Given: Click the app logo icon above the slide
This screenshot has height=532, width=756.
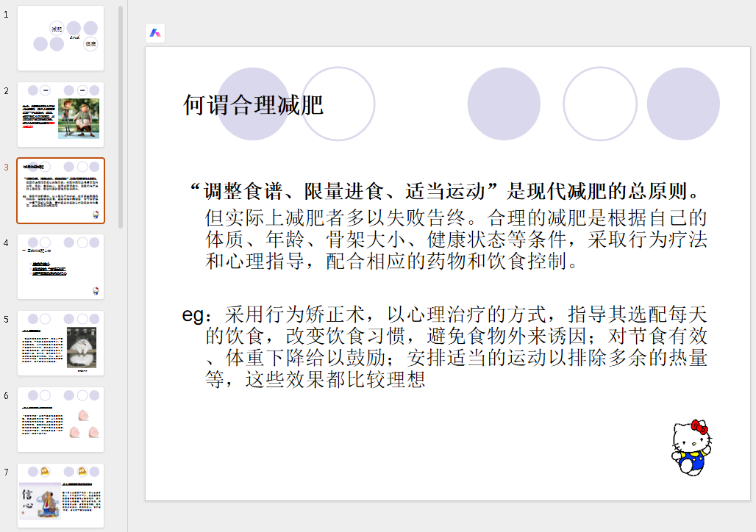Looking at the screenshot, I should point(155,33).
